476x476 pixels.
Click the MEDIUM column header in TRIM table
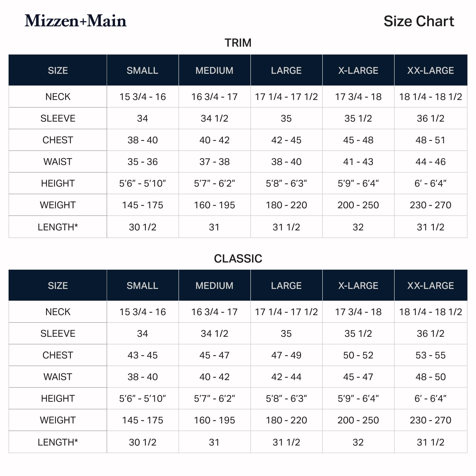214,70
